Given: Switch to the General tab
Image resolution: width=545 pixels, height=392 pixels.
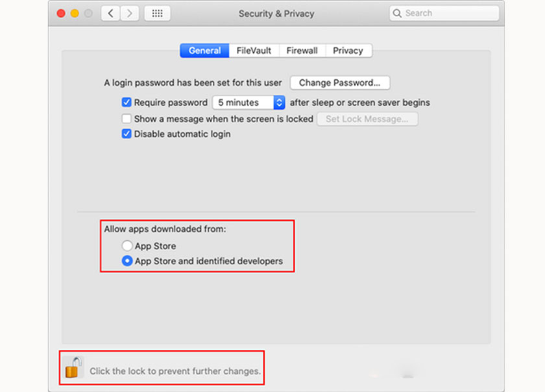Looking at the screenshot, I should click(204, 51).
